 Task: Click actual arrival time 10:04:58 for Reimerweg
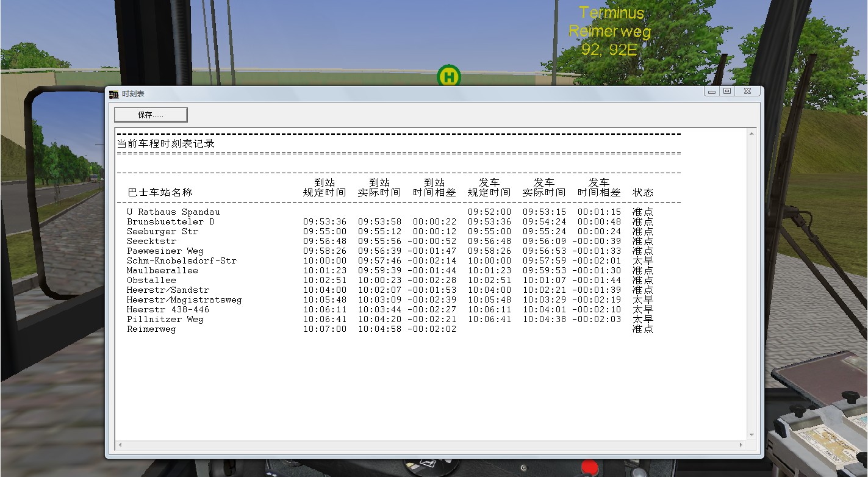point(379,329)
